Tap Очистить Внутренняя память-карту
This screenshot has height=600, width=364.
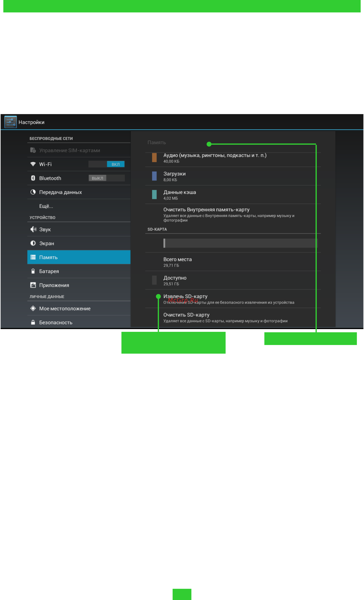point(233,215)
